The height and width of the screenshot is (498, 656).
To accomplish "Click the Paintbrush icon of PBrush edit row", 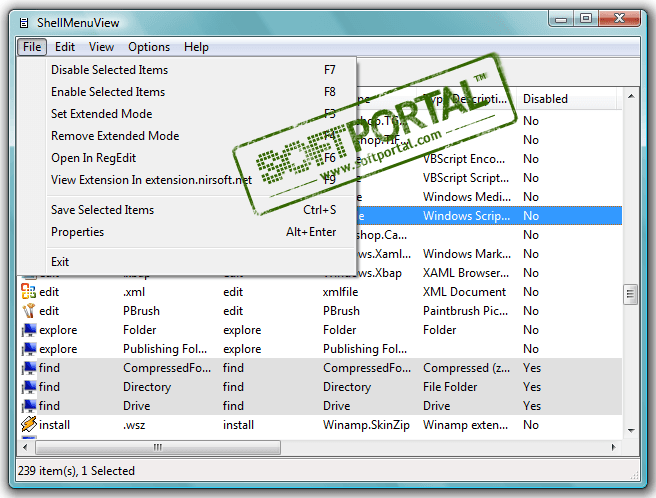I will point(28,311).
